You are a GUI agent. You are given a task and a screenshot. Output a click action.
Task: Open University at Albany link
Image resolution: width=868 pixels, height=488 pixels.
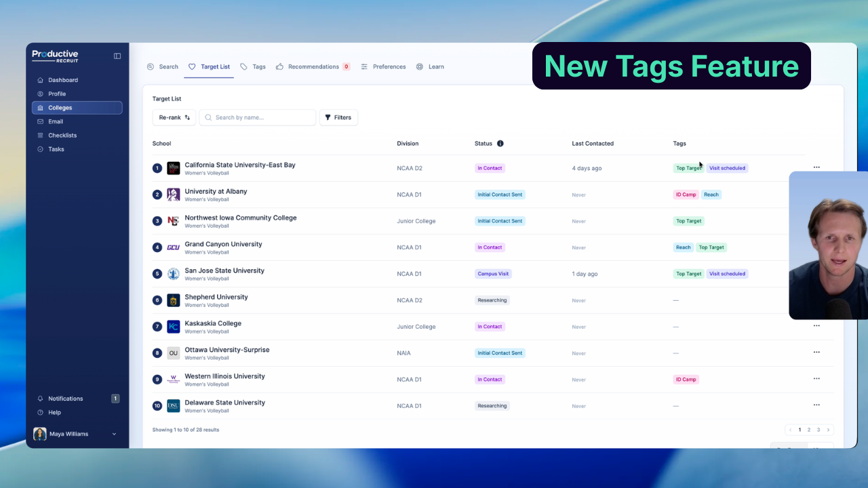216,191
